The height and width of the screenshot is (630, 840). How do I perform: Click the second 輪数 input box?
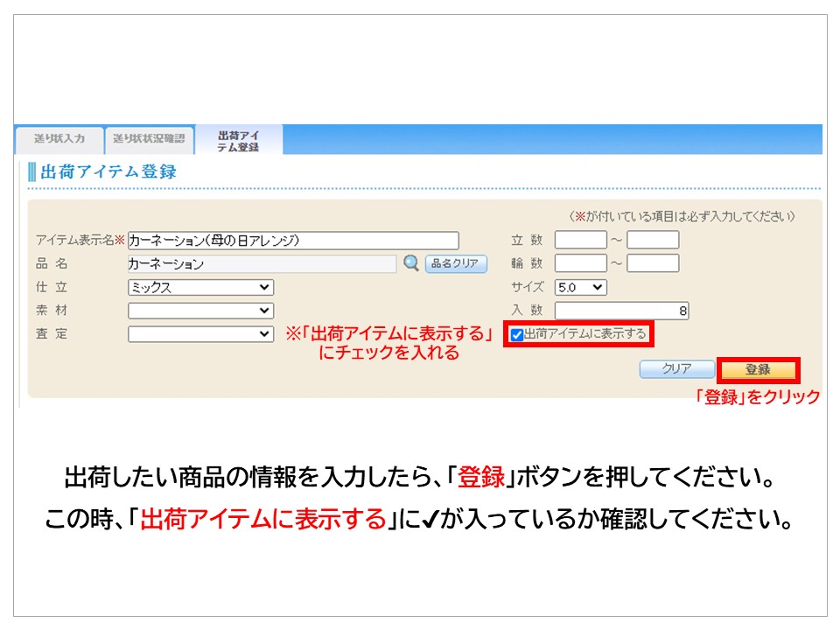tap(653, 263)
